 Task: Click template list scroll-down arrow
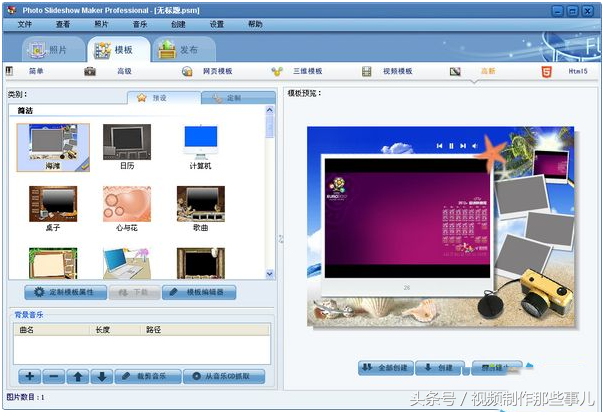coord(270,274)
